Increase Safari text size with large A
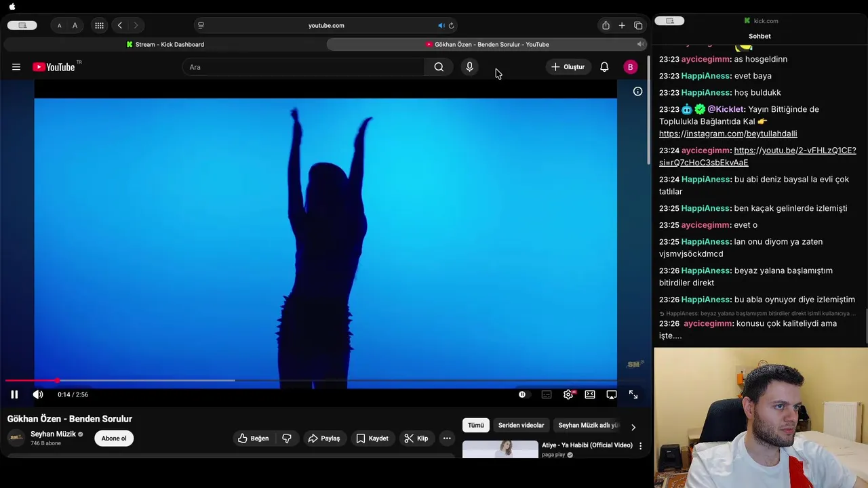The image size is (868, 488). (x=75, y=26)
